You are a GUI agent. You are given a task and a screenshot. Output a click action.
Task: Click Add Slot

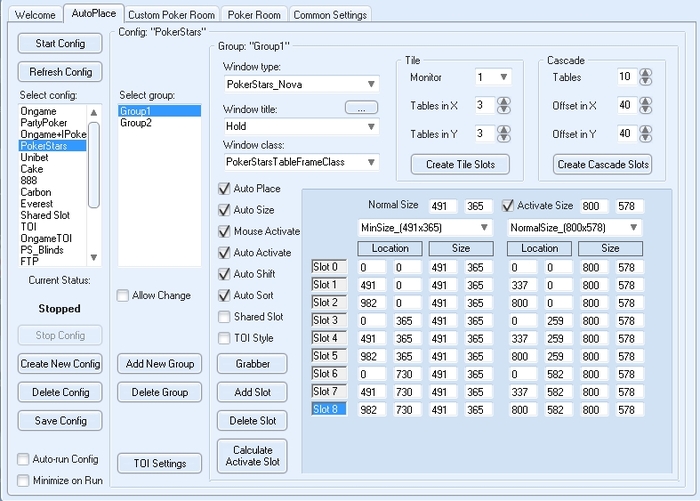click(x=252, y=392)
